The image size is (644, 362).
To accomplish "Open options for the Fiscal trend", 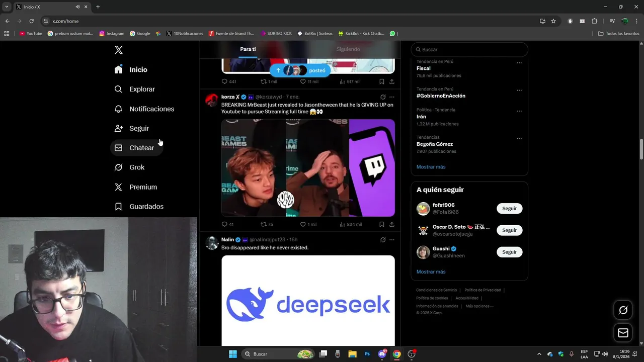I will click(519, 63).
